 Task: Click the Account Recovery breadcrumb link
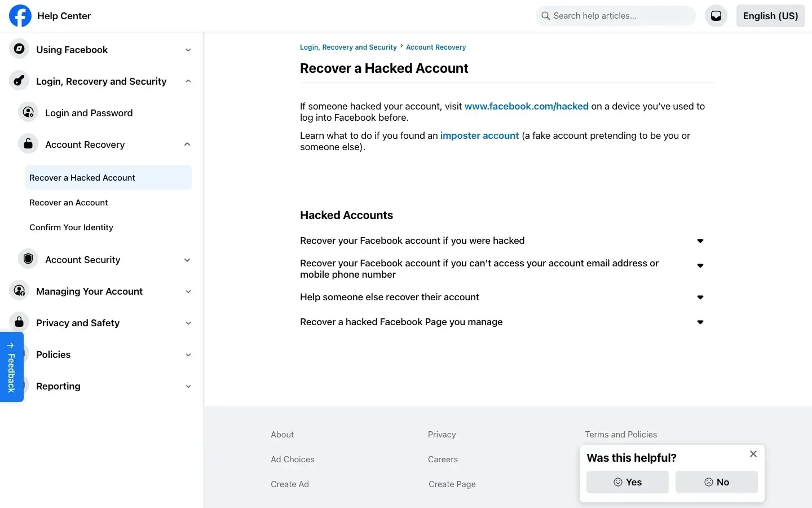click(x=436, y=47)
